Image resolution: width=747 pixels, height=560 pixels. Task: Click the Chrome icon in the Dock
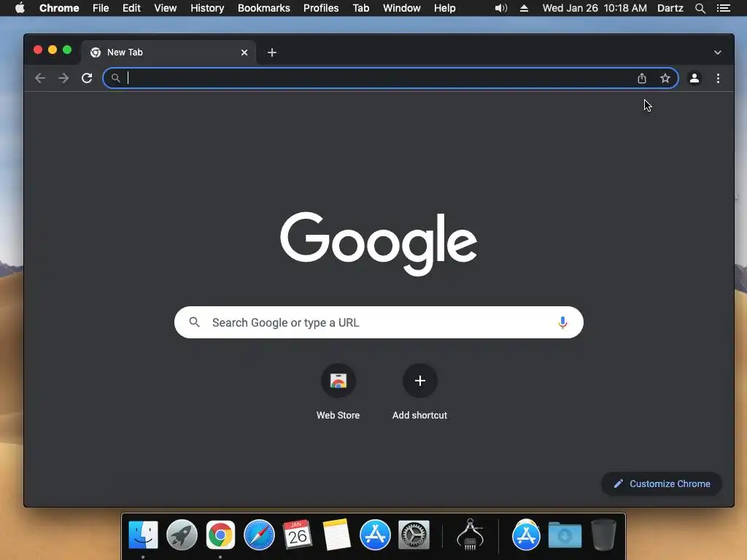[220, 534]
